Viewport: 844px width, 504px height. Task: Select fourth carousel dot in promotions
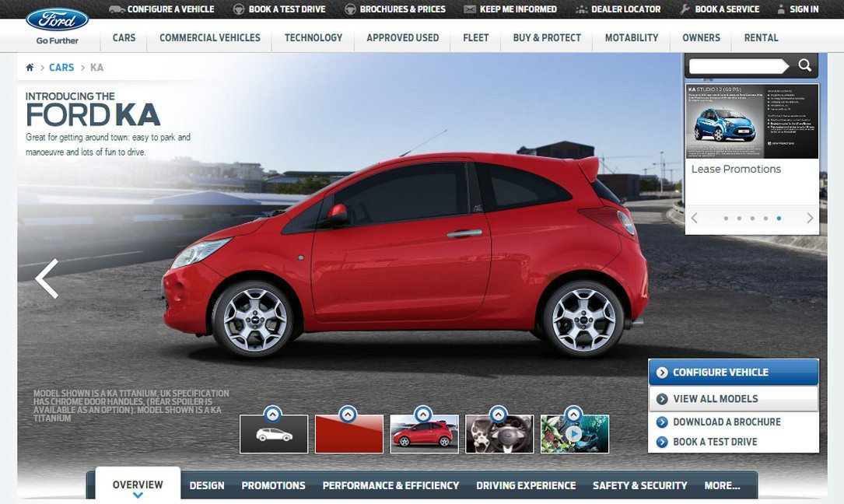(765, 218)
